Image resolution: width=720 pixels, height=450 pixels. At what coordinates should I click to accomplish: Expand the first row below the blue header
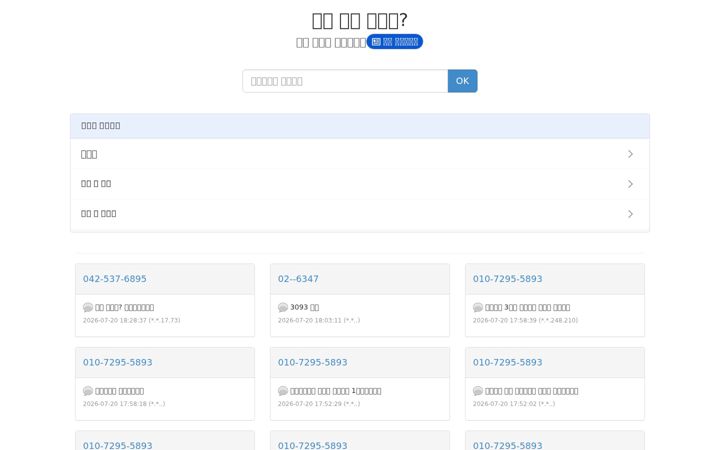(360, 154)
